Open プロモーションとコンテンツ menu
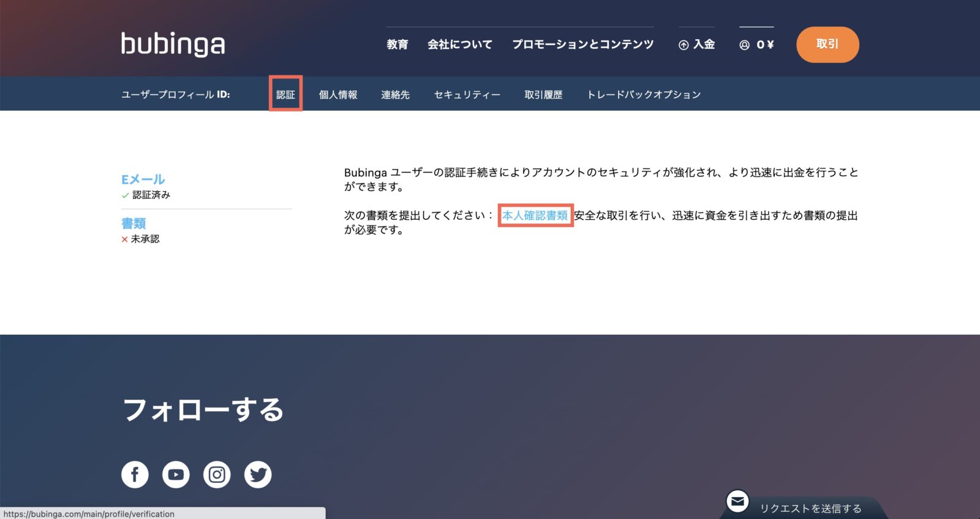Screen dimensions: 980x519 pyautogui.click(x=583, y=44)
